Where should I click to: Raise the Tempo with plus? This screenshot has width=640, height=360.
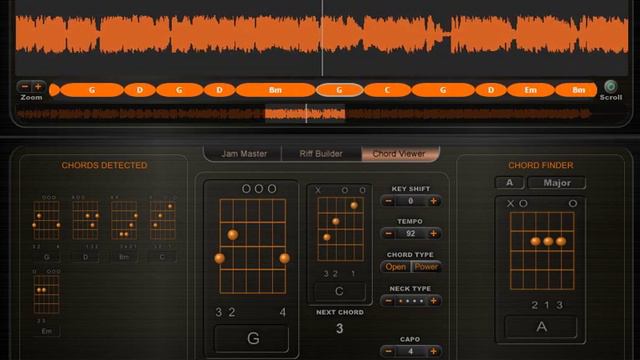[x=433, y=233]
